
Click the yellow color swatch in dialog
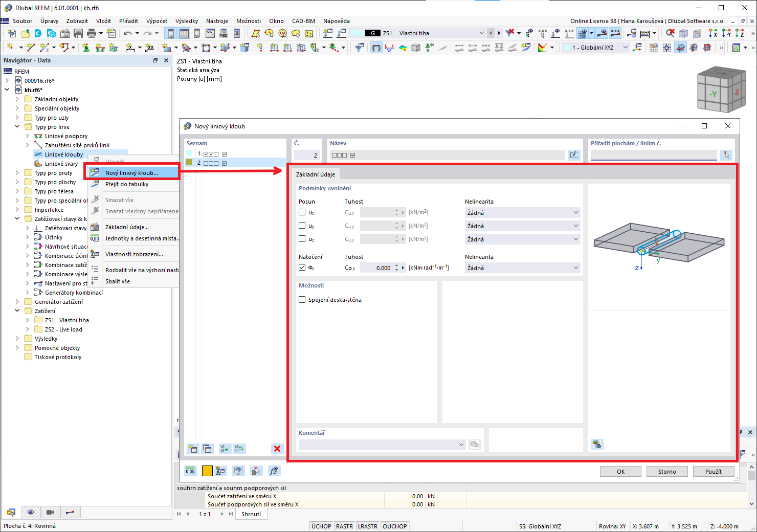207,471
